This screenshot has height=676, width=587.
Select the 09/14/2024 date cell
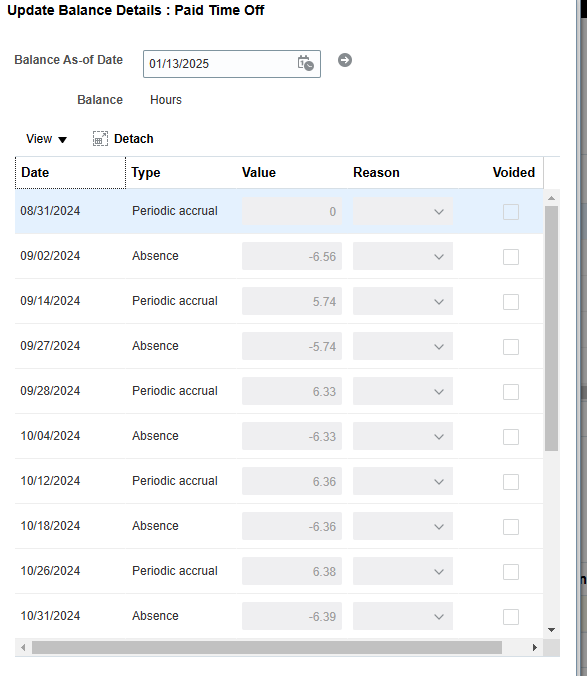coord(50,300)
